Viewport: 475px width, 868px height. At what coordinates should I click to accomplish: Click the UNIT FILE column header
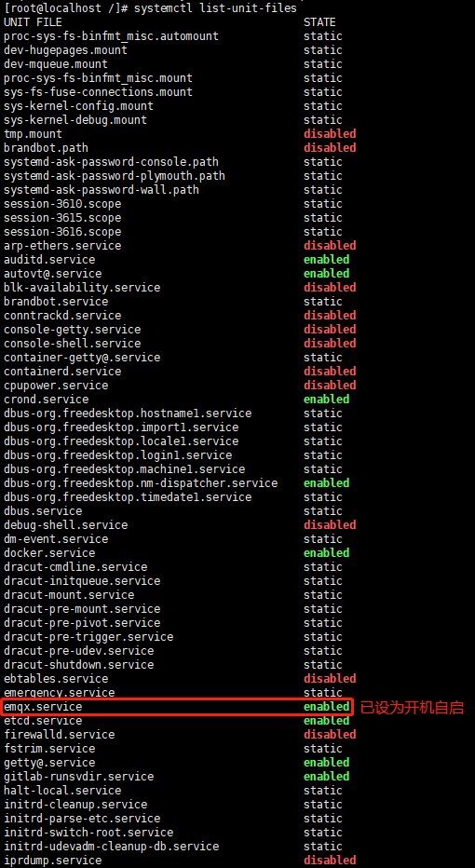tap(33, 22)
